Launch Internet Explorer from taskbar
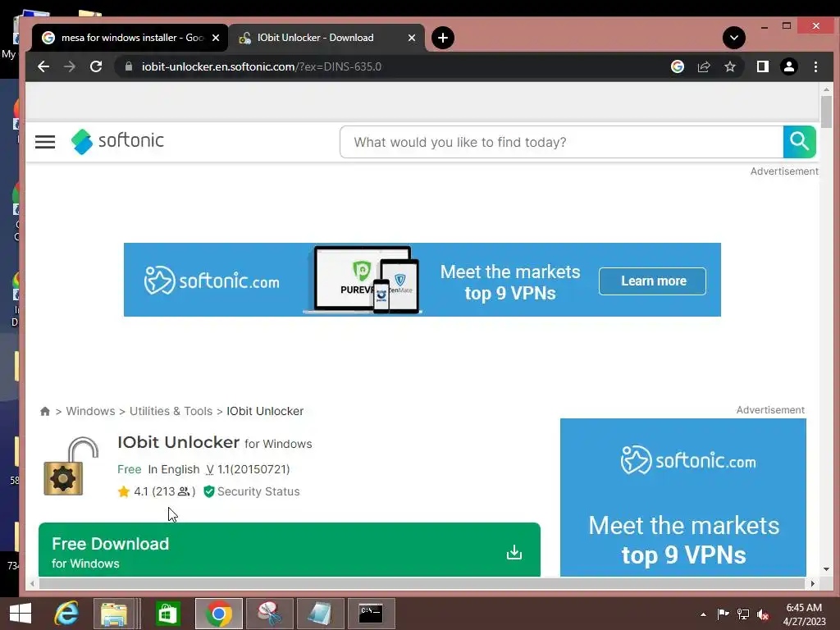 (x=66, y=614)
